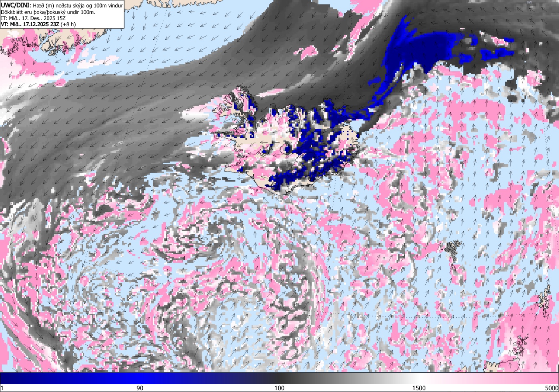Click the Shetland Islands outline on the map
The width and height of the screenshot is (559, 392).
pos(545,301)
